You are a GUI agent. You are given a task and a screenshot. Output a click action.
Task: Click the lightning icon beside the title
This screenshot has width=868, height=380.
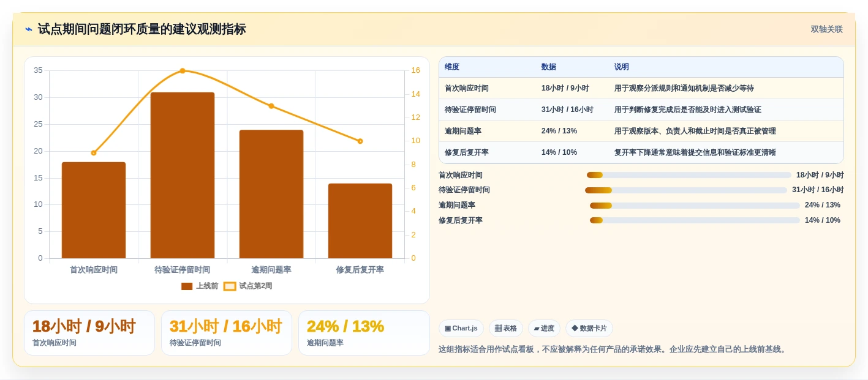click(x=29, y=29)
